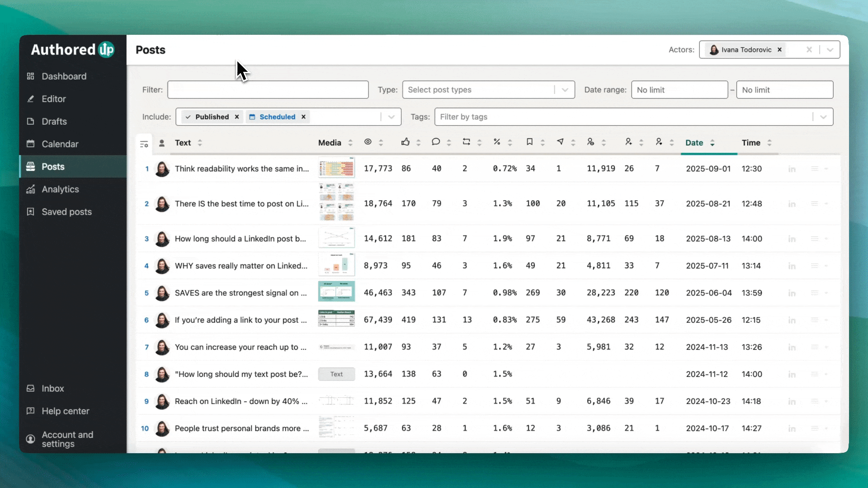This screenshot has height=488, width=868.
Task: Expand the Actors selector chevron
Action: (x=830, y=50)
